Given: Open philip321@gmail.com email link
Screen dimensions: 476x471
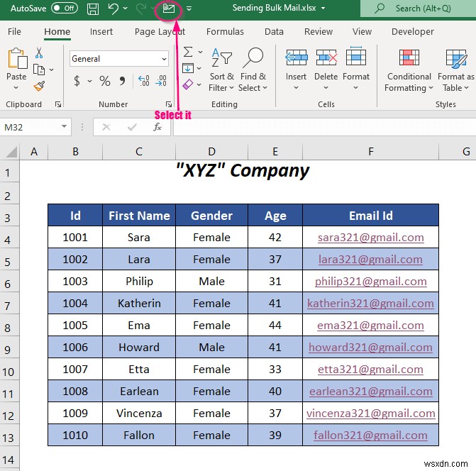Looking at the screenshot, I should tap(371, 282).
